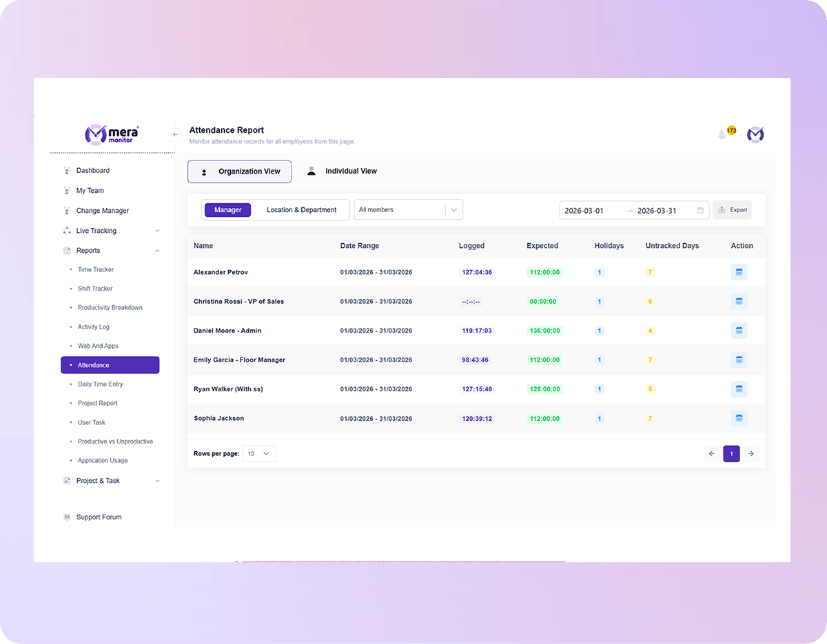Click the Support Forum icon
This screenshot has width=827, height=644.
(67, 517)
